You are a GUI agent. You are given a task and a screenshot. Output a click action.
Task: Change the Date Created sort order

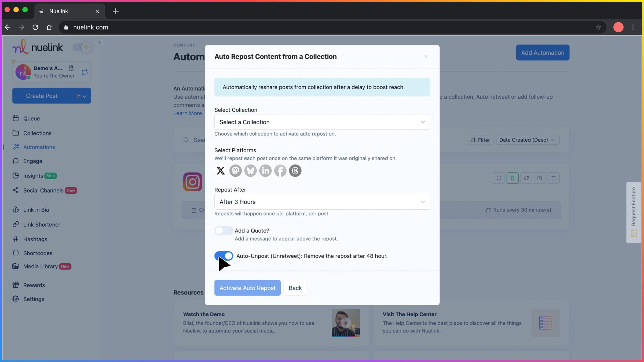point(527,140)
